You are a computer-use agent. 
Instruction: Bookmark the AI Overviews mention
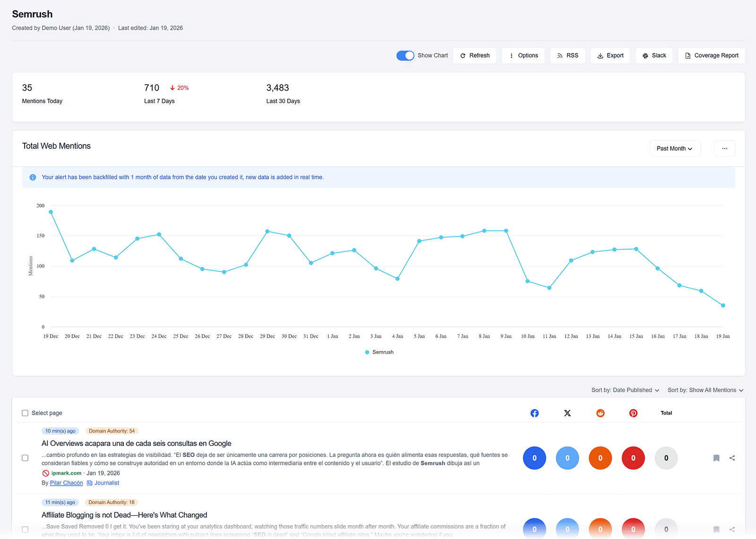pyautogui.click(x=716, y=458)
